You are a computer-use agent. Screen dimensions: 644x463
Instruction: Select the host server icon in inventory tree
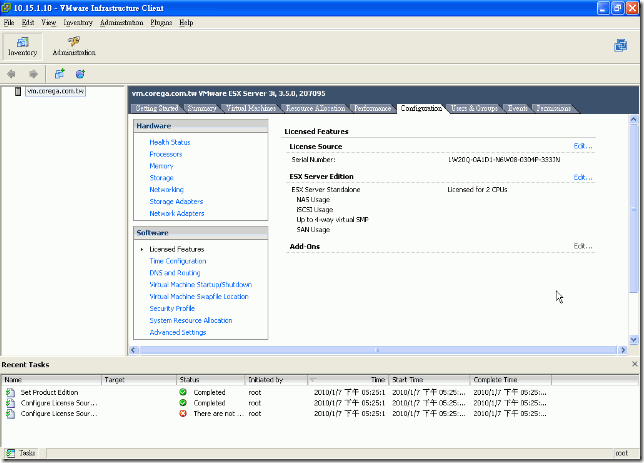[18, 91]
